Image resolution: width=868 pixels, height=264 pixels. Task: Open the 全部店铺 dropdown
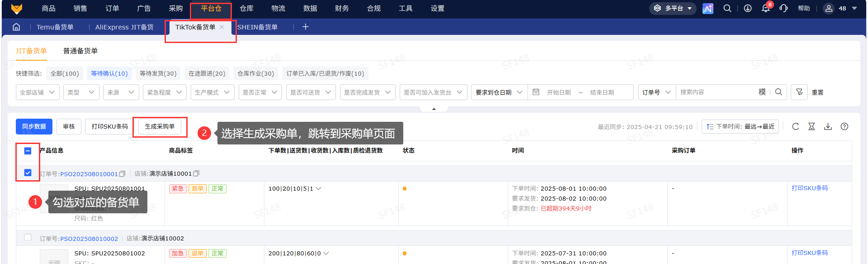point(38,92)
